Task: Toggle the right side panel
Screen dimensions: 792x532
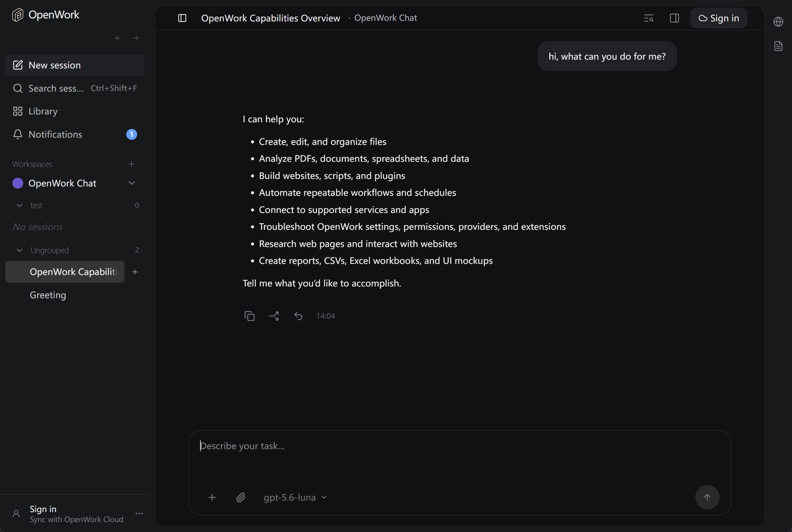Action: click(x=674, y=18)
